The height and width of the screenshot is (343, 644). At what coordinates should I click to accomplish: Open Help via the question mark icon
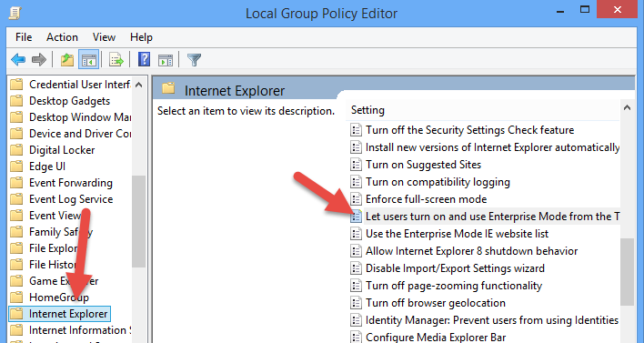coord(144,59)
